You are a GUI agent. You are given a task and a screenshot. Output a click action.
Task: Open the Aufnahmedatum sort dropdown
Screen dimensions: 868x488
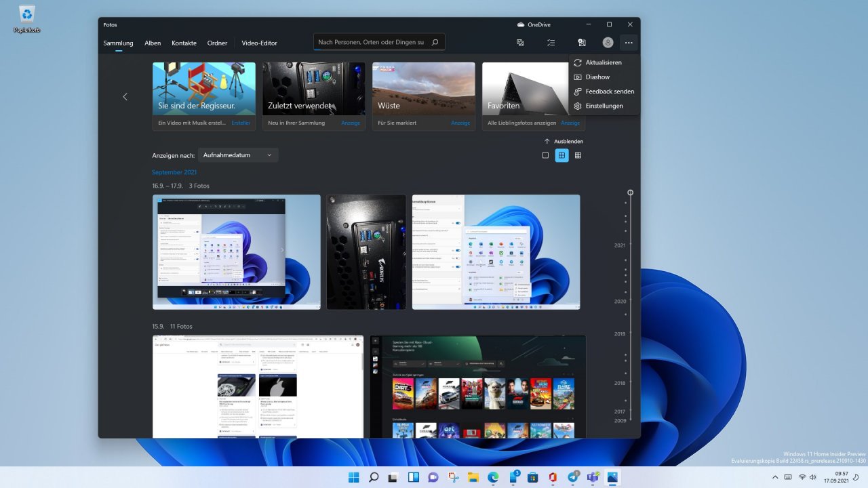(x=238, y=155)
